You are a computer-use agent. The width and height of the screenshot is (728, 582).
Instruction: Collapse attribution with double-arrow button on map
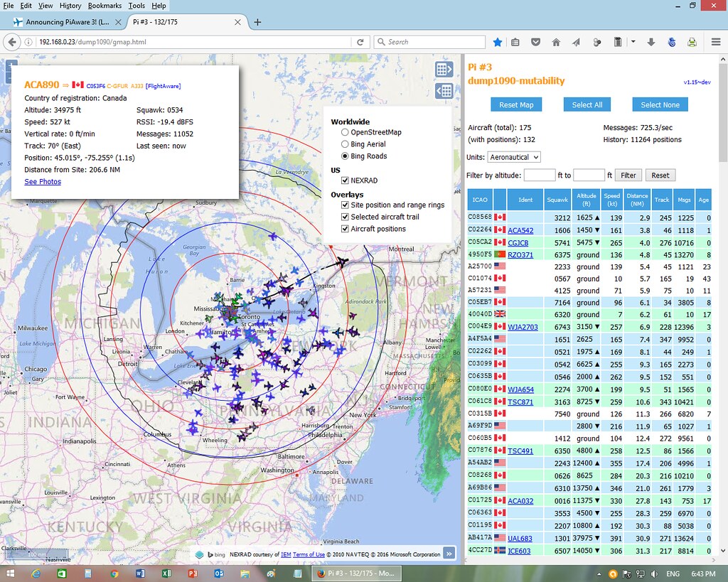point(449,554)
